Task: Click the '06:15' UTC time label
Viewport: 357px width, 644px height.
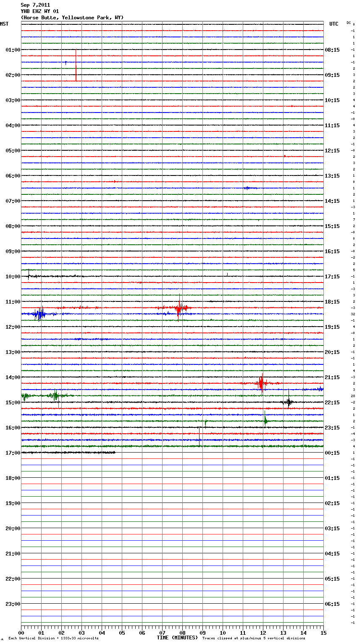Action: (x=332, y=604)
